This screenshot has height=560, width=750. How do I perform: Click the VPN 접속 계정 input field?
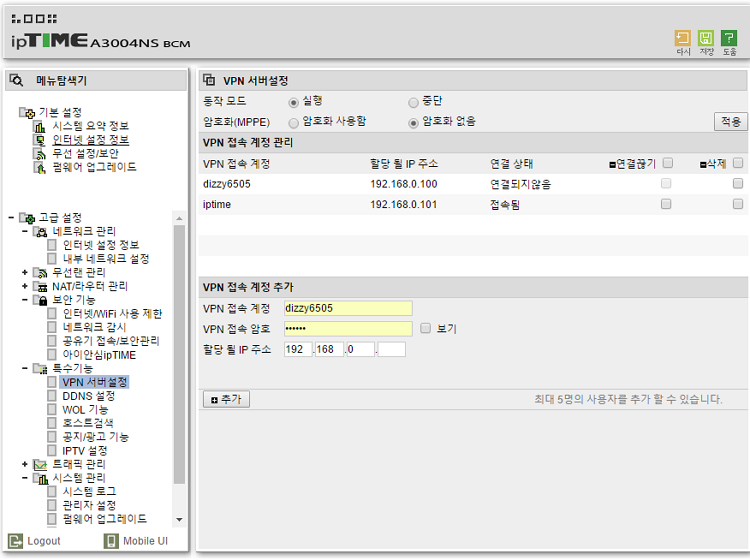[x=348, y=308]
